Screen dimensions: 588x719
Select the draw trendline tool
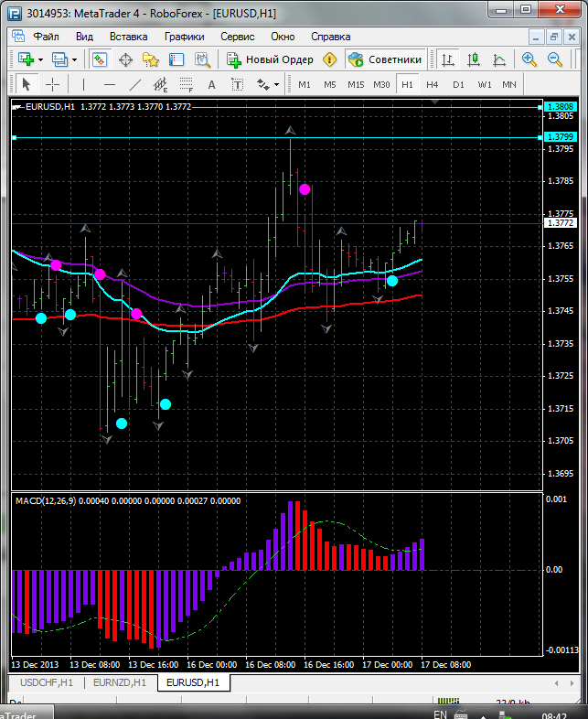pyautogui.click(x=135, y=84)
